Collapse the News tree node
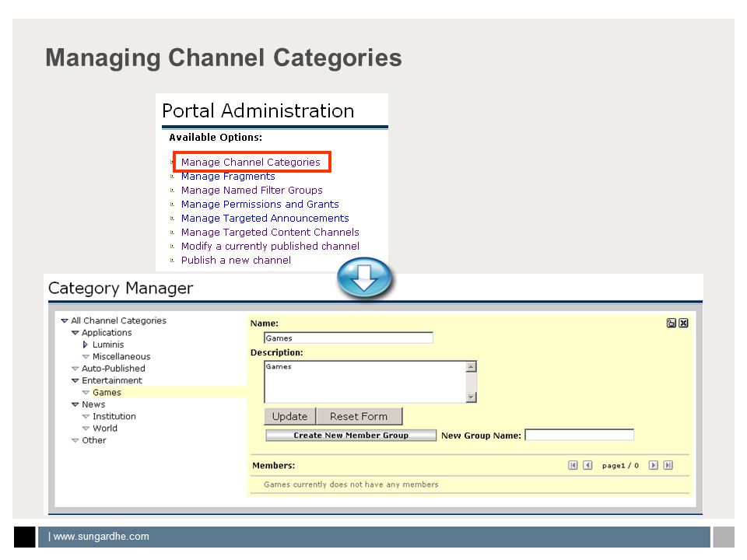Screen dimensions: 747x560 tap(75, 404)
